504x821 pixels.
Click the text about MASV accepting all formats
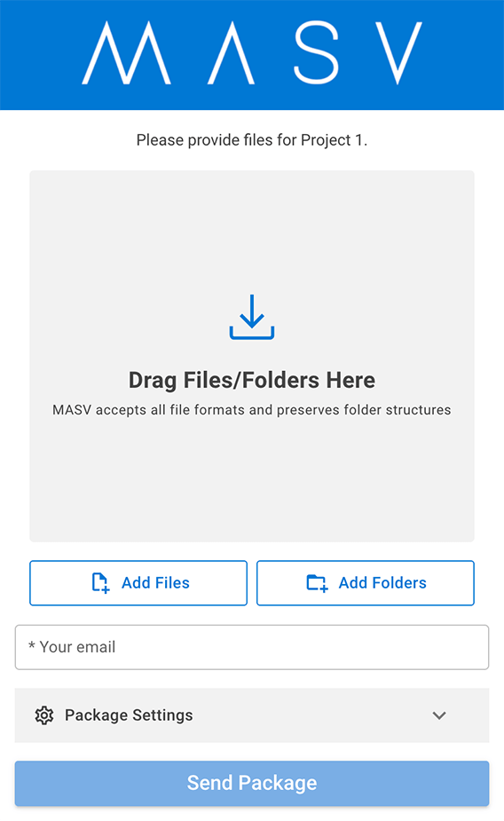tap(252, 409)
